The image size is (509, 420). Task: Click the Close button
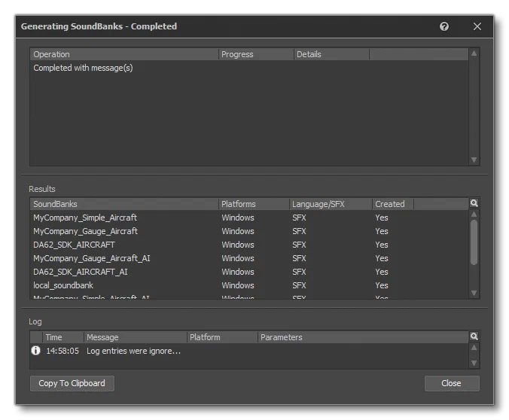(452, 383)
